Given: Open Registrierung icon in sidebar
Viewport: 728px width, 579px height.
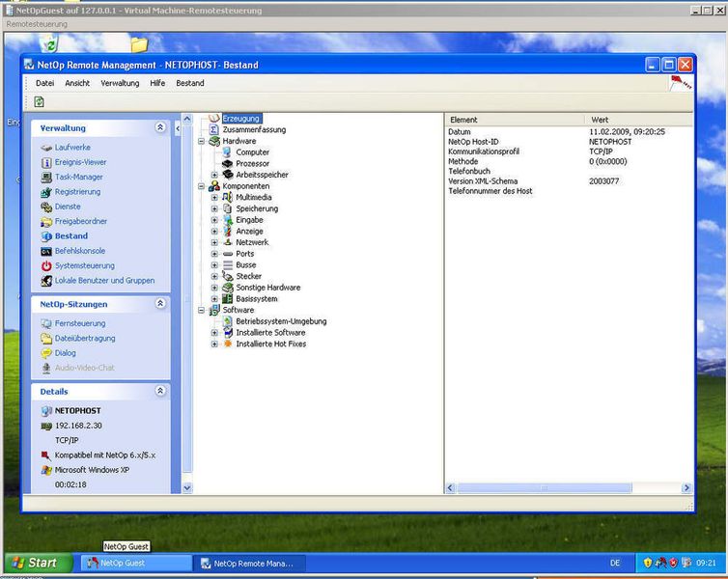Looking at the screenshot, I should 46,192.
